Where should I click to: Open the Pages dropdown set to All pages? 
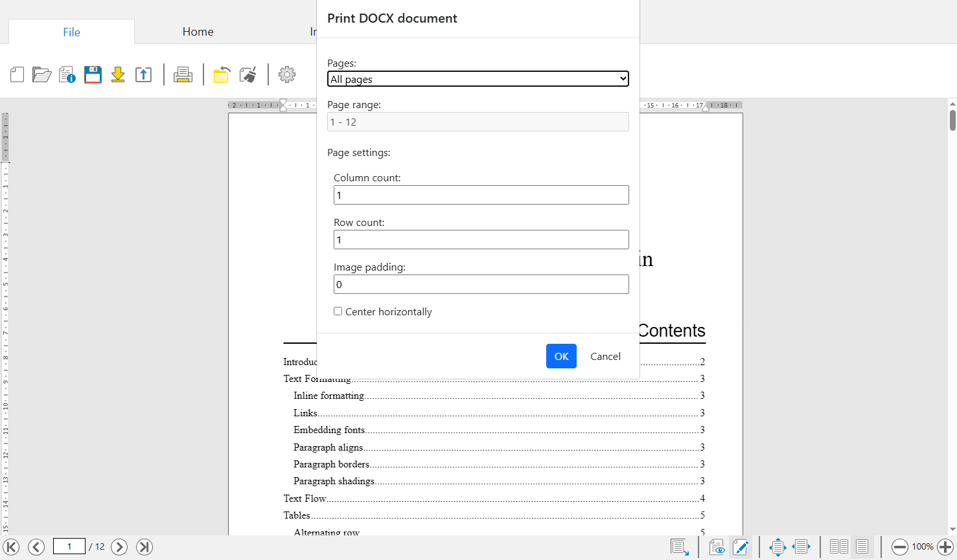(478, 79)
